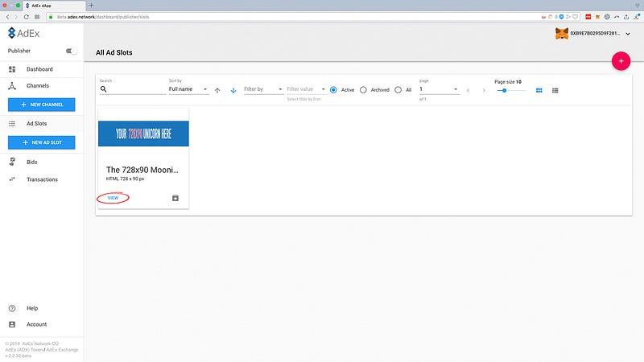The image size is (644, 362).
Task: Go to next page chevron
Action: [484, 90]
